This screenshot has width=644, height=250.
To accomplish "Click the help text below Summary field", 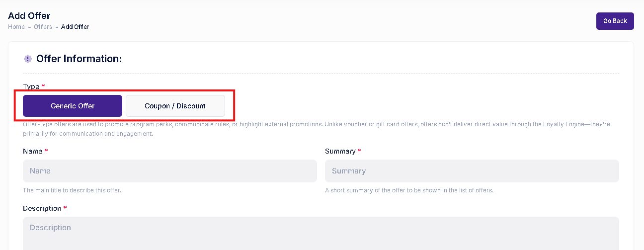I will [x=409, y=190].
